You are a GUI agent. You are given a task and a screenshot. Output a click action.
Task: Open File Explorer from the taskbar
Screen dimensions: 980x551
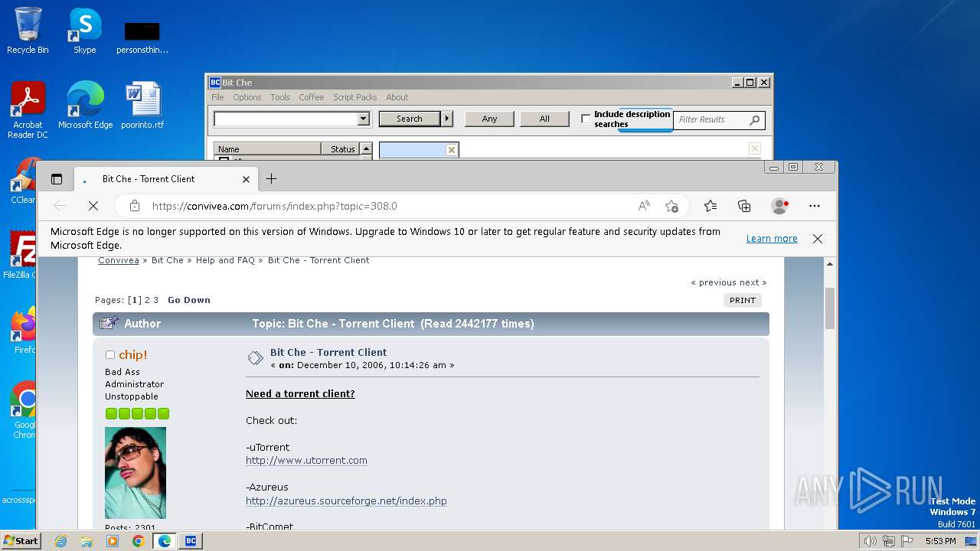point(87,541)
